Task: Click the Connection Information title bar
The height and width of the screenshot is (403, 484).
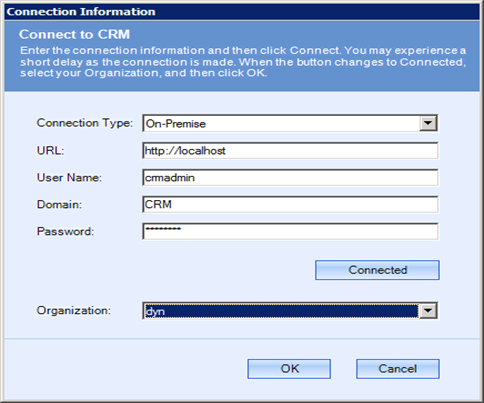Action: point(242,12)
